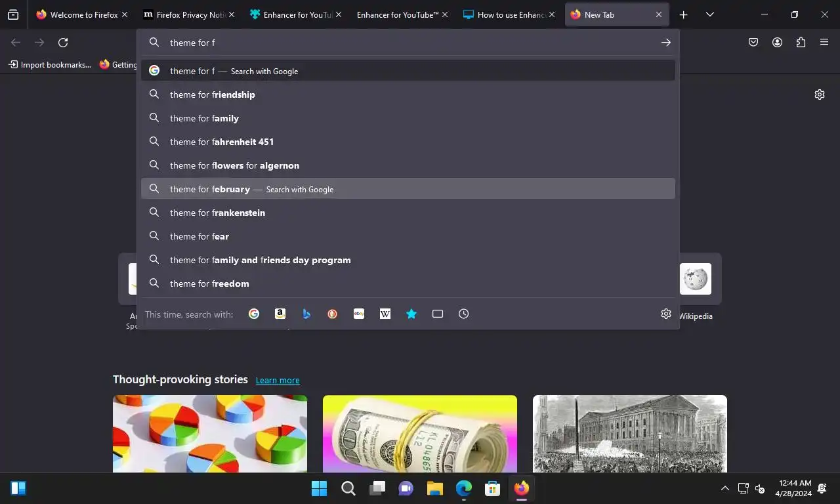
Task: Close the Welcome to Firefox tab
Action: tap(125, 14)
